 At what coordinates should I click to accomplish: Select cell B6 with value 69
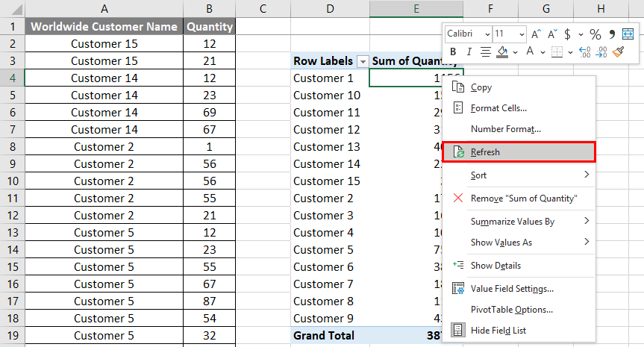[210, 112]
